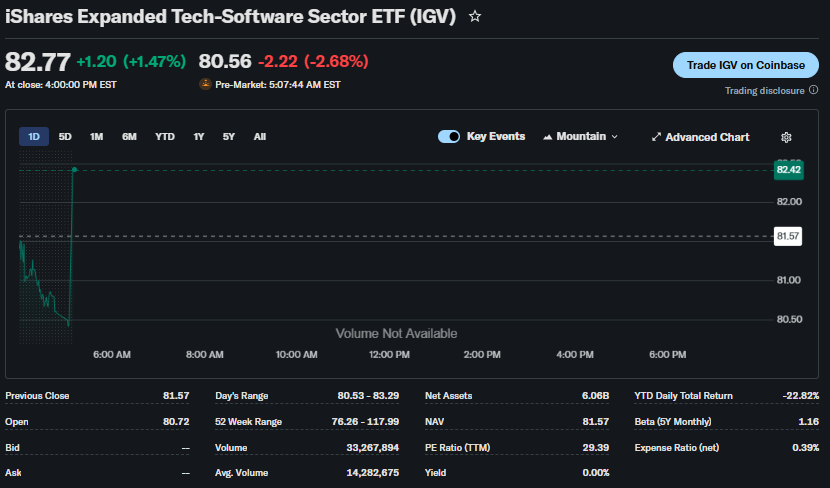Screen dimensions: 830x488
Task: Select the 1D time range tab
Action: tap(33, 137)
